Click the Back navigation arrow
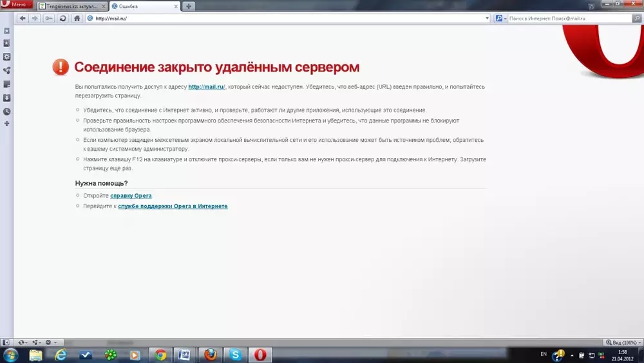 (x=23, y=18)
